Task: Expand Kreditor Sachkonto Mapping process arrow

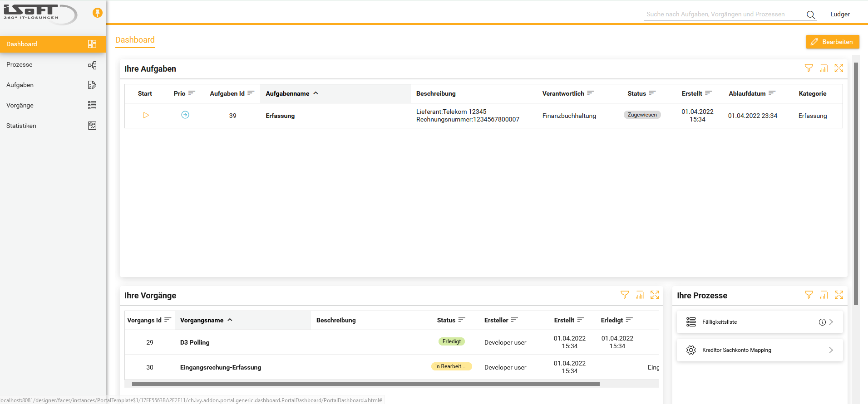Action: coord(831,350)
